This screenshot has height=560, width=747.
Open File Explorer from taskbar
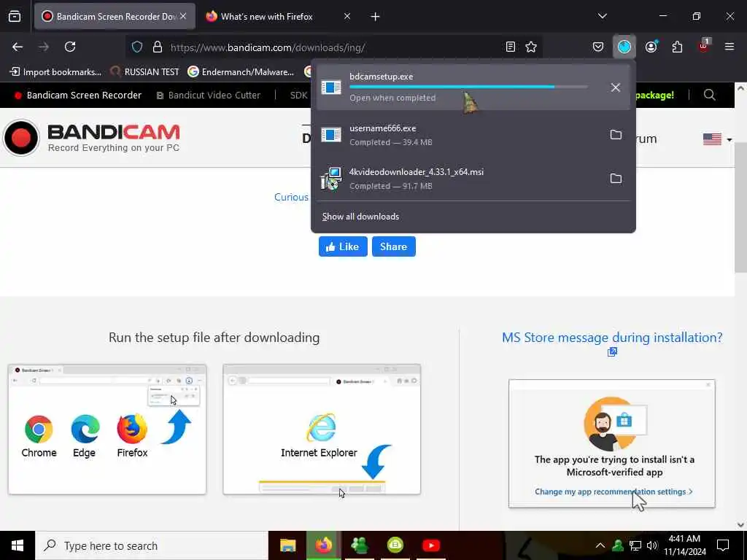(x=287, y=545)
